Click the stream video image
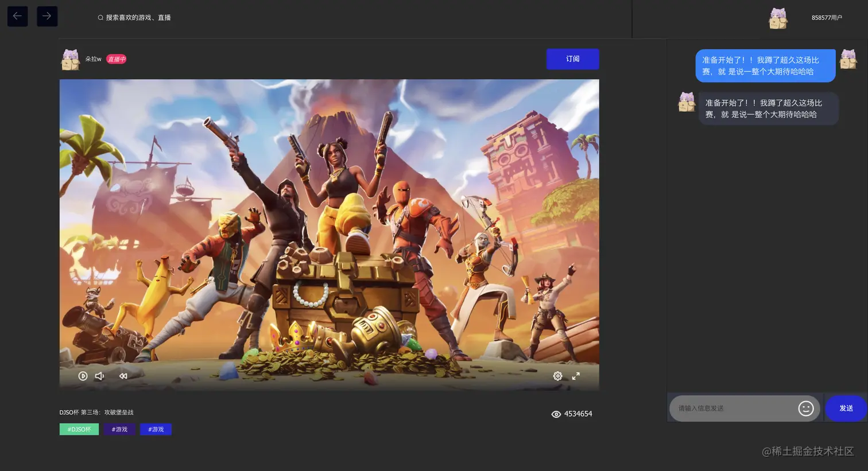Viewport: 868px width, 471px height. click(x=329, y=235)
